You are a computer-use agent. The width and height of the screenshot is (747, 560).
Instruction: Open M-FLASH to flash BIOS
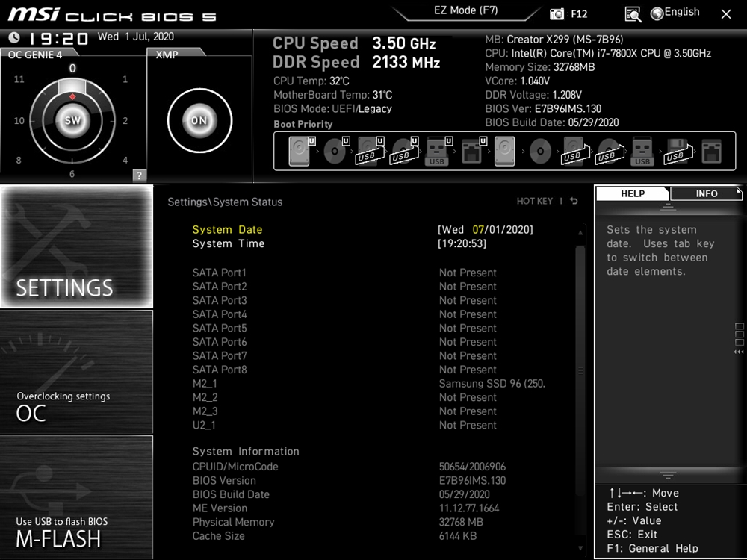[77, 497]
